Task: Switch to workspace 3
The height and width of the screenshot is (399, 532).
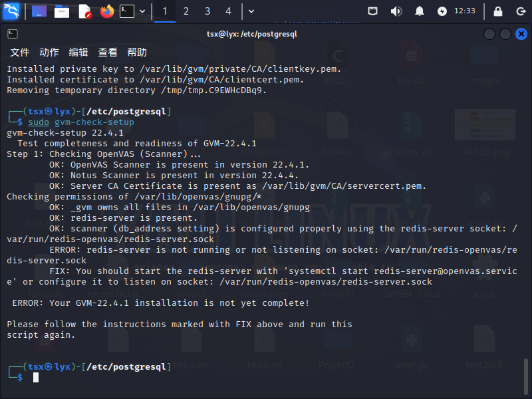Action: [207, 11]
